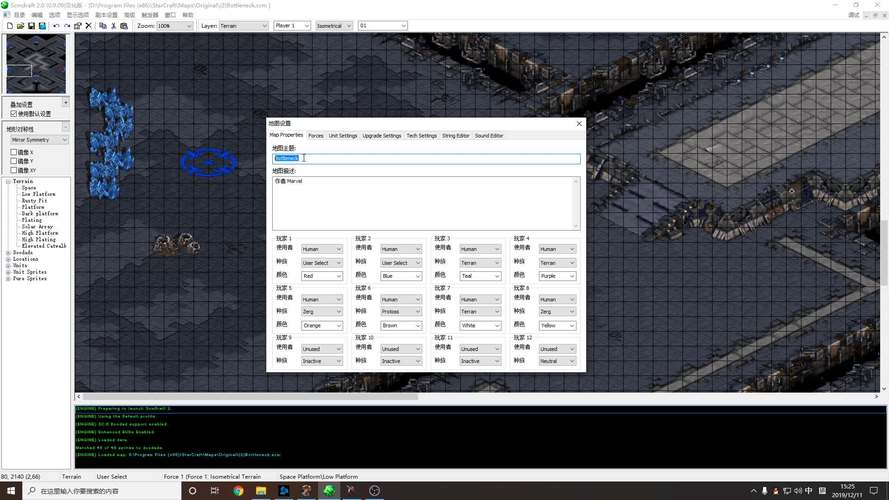Open the Zoom 100% dropdown
The height and width of the screenshot is (500, 889).
click(x=175, y=26)
